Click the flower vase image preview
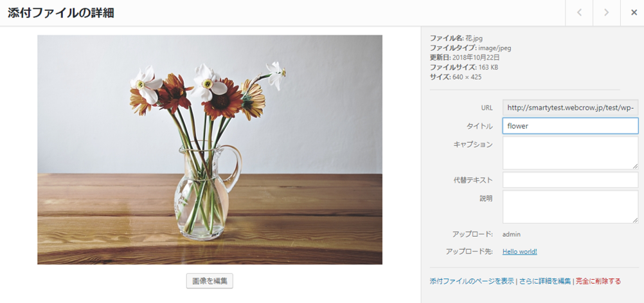 coord(210,150)
